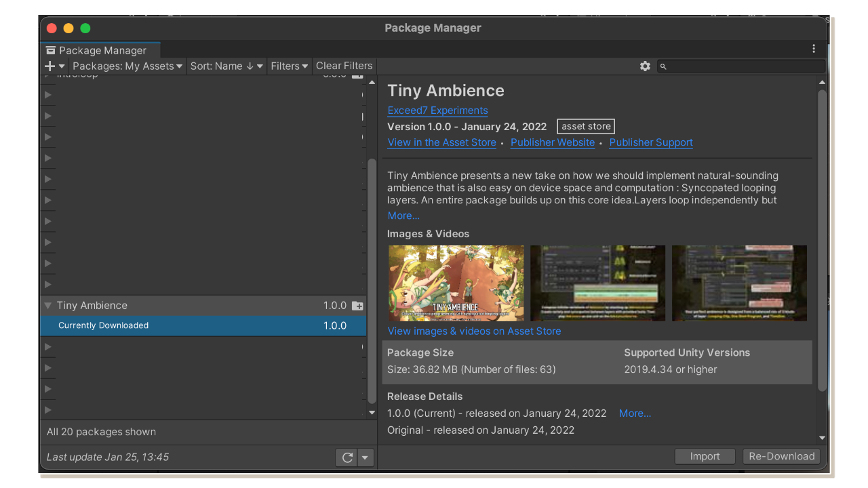Select the Currently Downloaded version row

tap(203, 325)
